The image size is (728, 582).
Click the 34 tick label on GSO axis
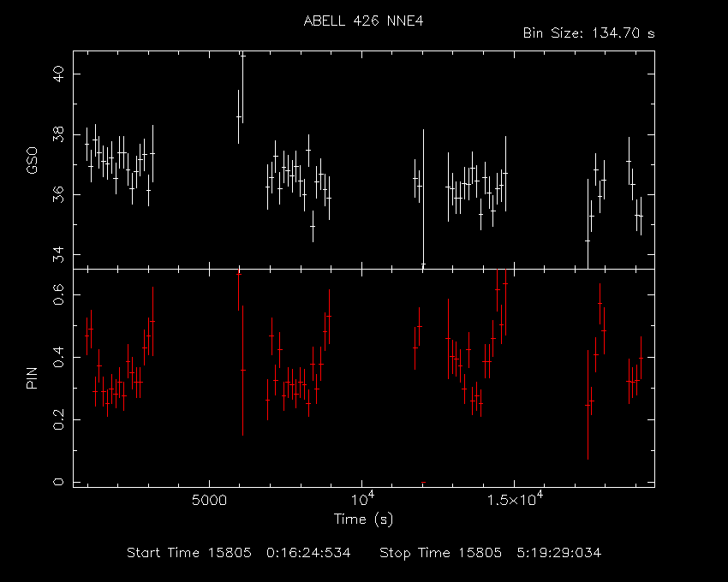click(x=58, y=255)
